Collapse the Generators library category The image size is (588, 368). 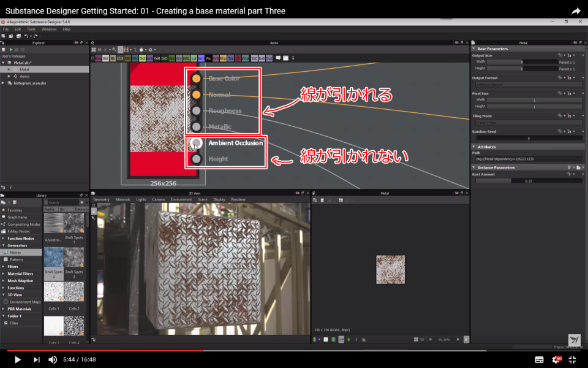click(x=4, y=245)
